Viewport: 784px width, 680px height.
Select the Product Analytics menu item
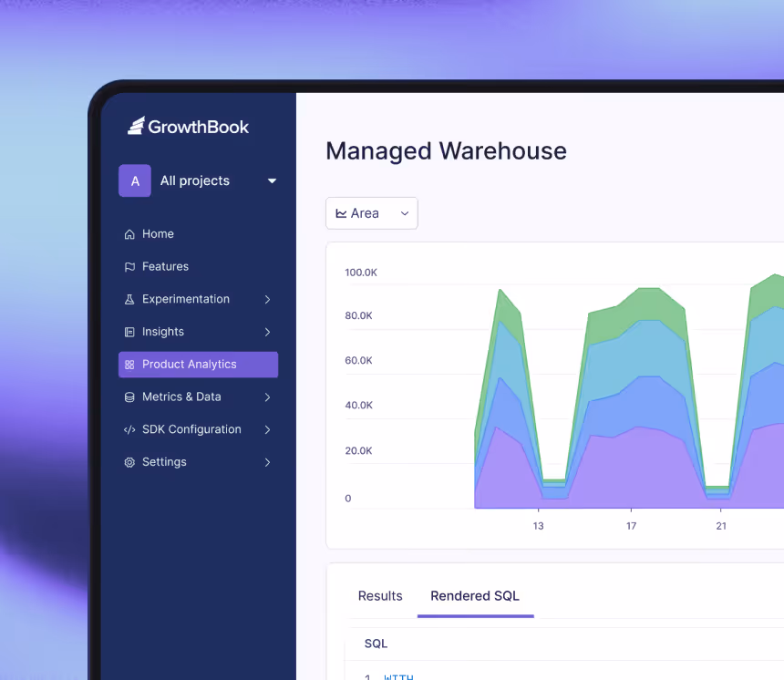click(198, 365)
